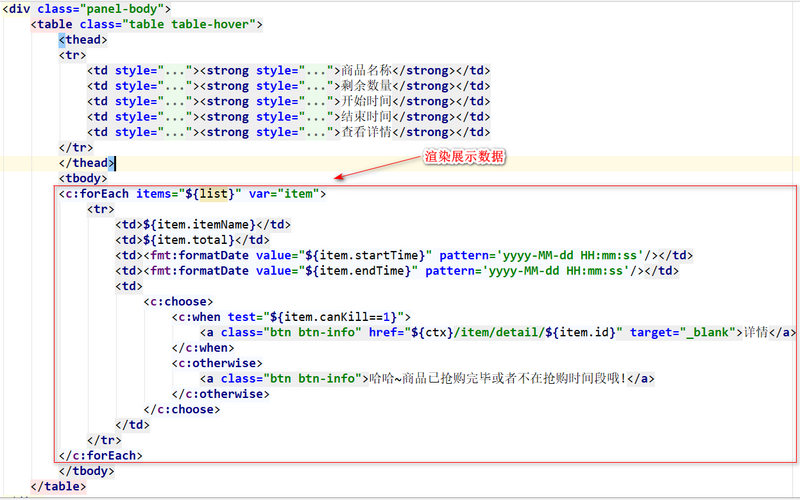Click the closing </c:choose> tag
The height and width of the screenshot is (500, 800).
tap(182, 409)
